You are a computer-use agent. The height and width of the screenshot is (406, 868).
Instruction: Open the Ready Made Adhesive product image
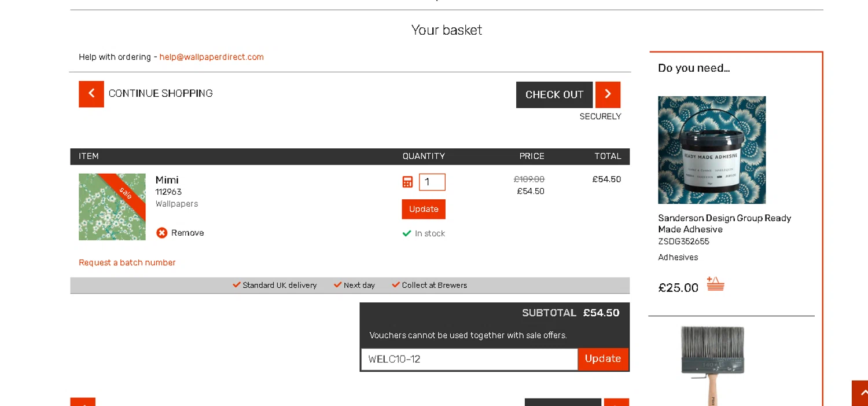pos(712,150)
